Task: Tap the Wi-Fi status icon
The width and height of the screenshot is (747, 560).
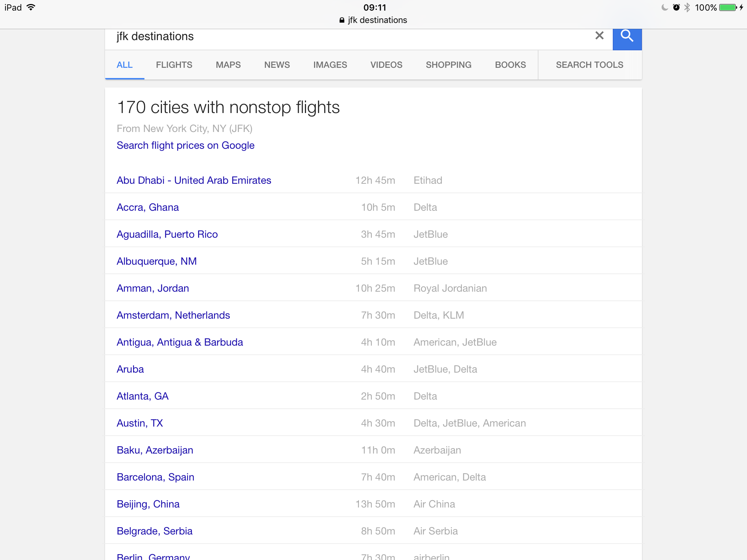Action: [31, 7]
